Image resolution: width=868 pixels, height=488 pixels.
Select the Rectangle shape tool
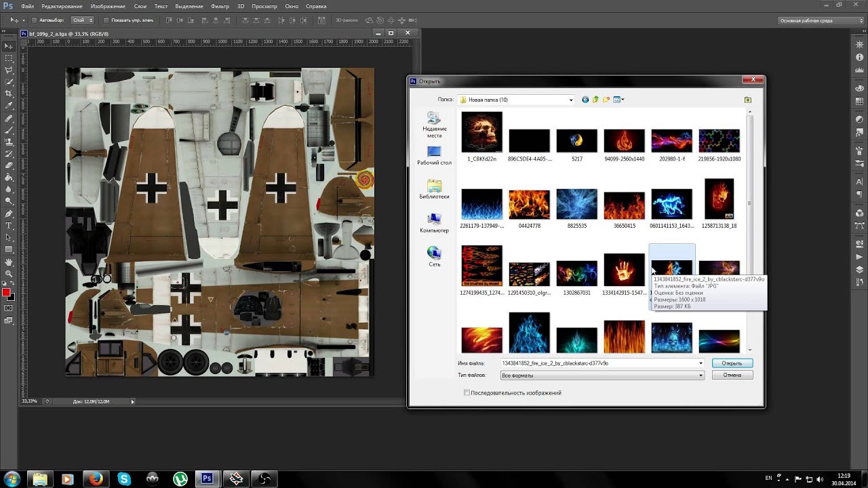tap(9, 249)
